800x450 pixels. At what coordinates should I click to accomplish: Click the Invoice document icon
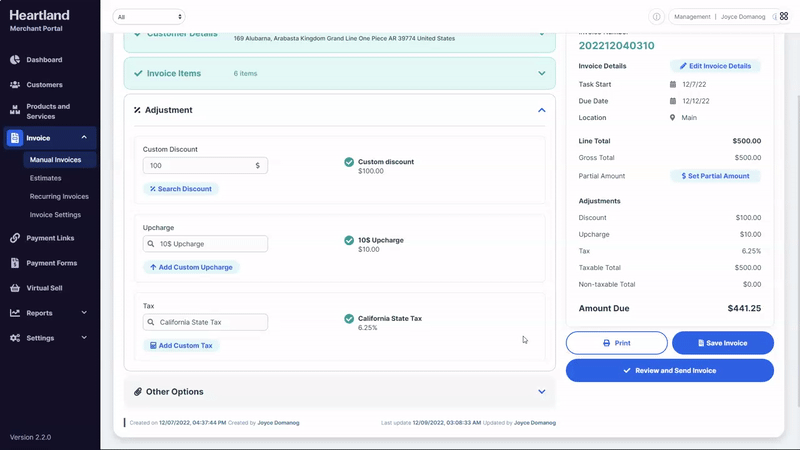[x=15, y=138]
